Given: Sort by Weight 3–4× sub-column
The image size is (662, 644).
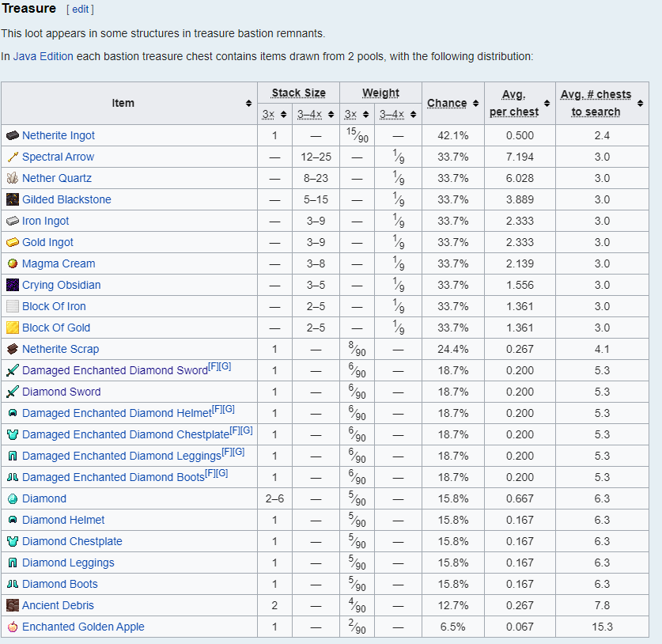Looking at the screenshot, I should point(412,115).
